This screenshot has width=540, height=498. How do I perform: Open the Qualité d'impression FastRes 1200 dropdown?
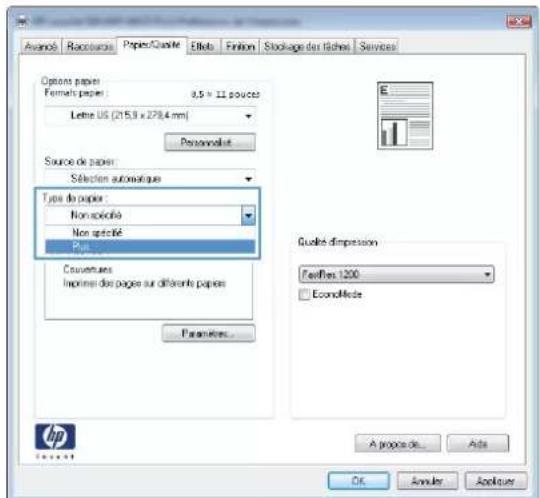(x=396, y=274)
